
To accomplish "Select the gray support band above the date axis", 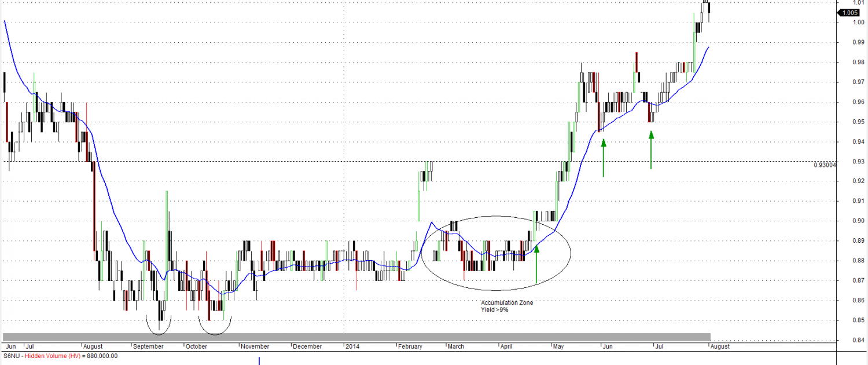I will pyautogui.click(x=356, y=337).
